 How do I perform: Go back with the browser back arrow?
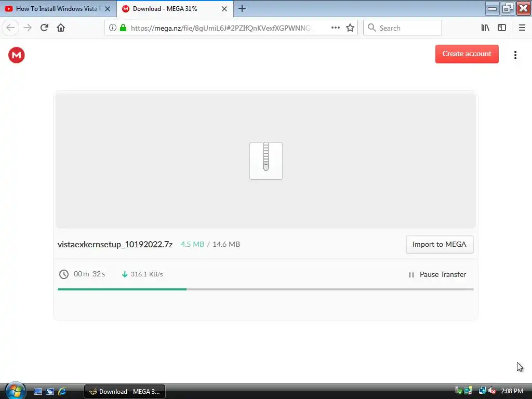click(10, 28)
